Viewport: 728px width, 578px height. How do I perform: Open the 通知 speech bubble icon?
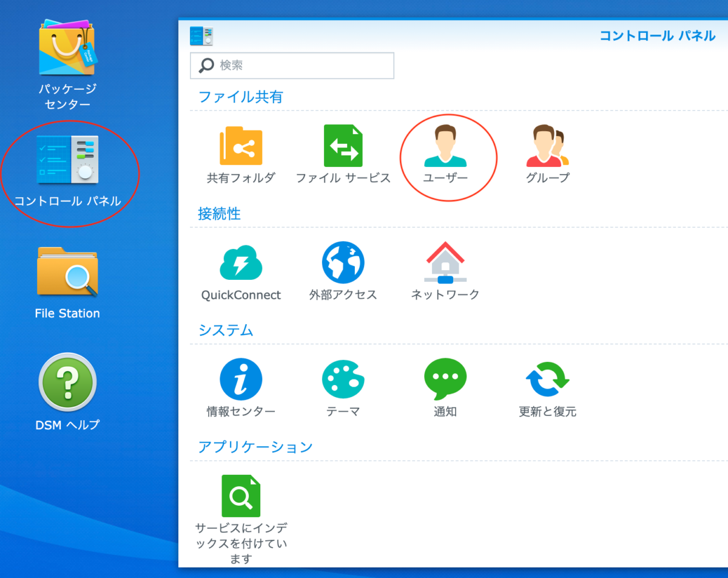click(445, 379)
